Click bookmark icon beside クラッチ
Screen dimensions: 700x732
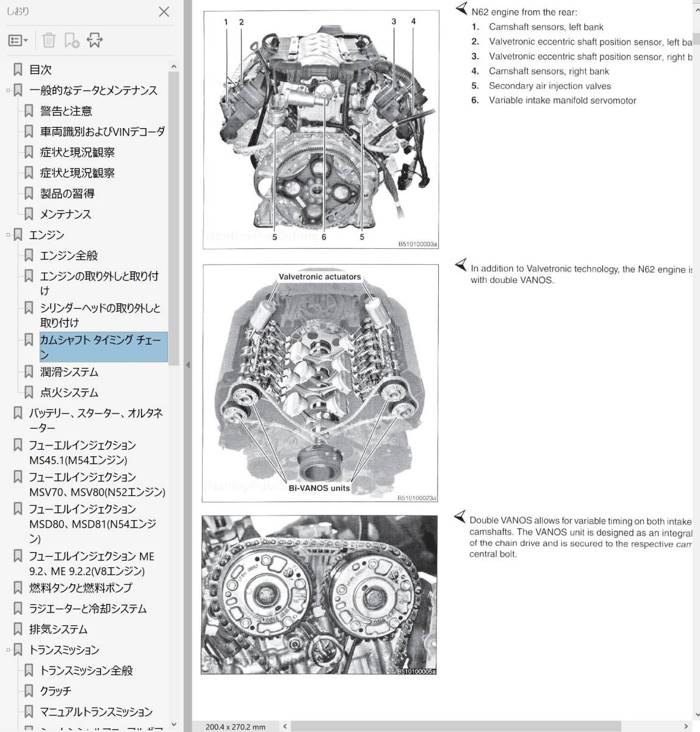tap(29, 692)
